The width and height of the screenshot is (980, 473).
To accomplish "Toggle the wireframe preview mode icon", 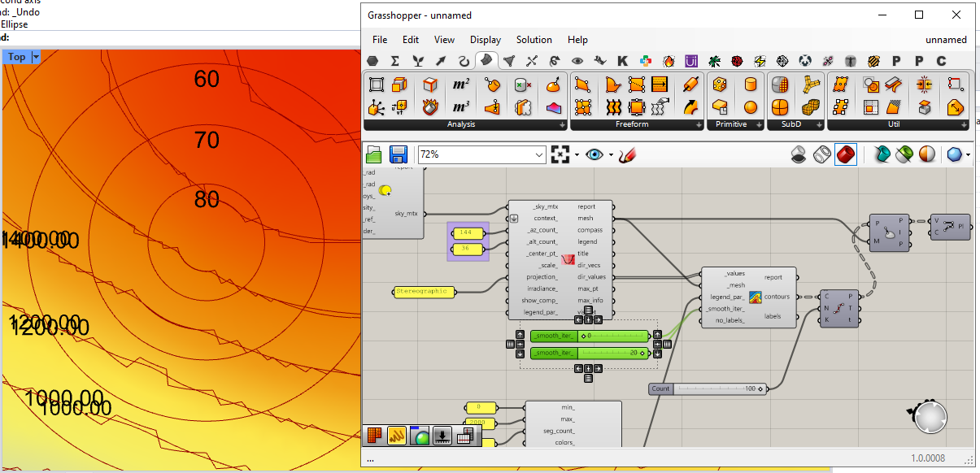I will [822, 154].
